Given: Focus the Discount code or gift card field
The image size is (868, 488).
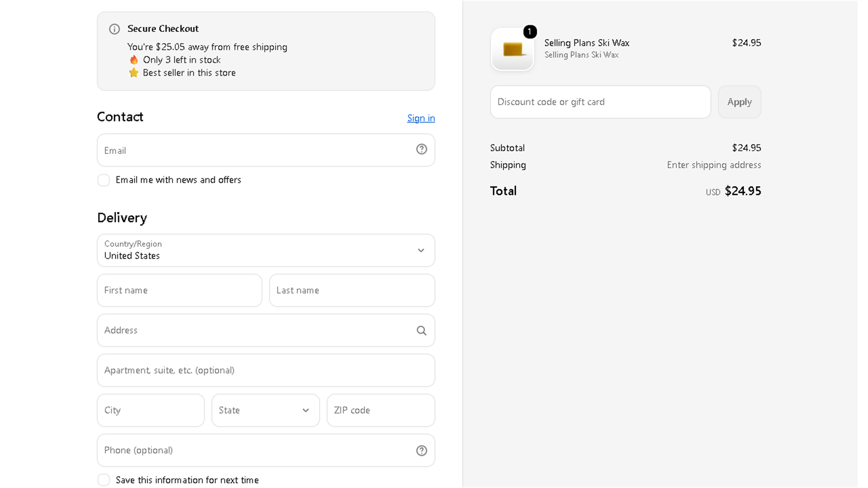Looking at the screenshot, I should tap(601, 102).
